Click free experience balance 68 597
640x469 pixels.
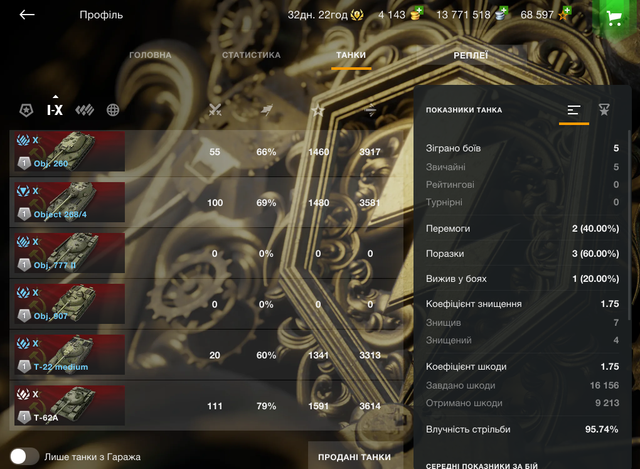pyautogui.click(x=537, y=15)
